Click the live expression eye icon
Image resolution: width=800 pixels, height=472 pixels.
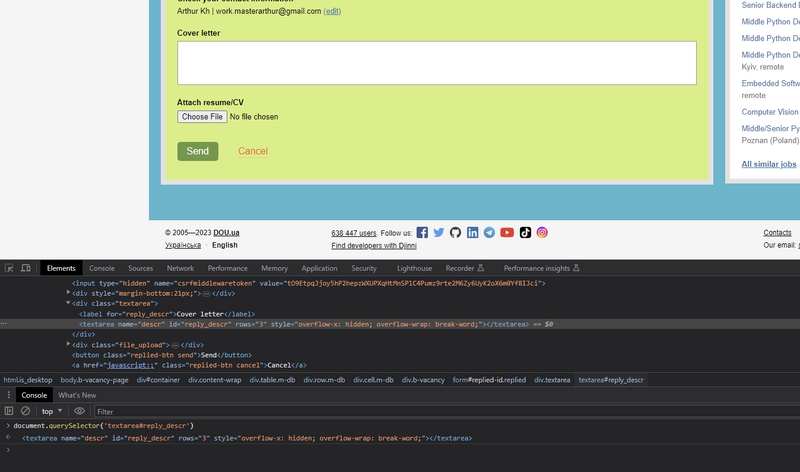tap(80, 411)
